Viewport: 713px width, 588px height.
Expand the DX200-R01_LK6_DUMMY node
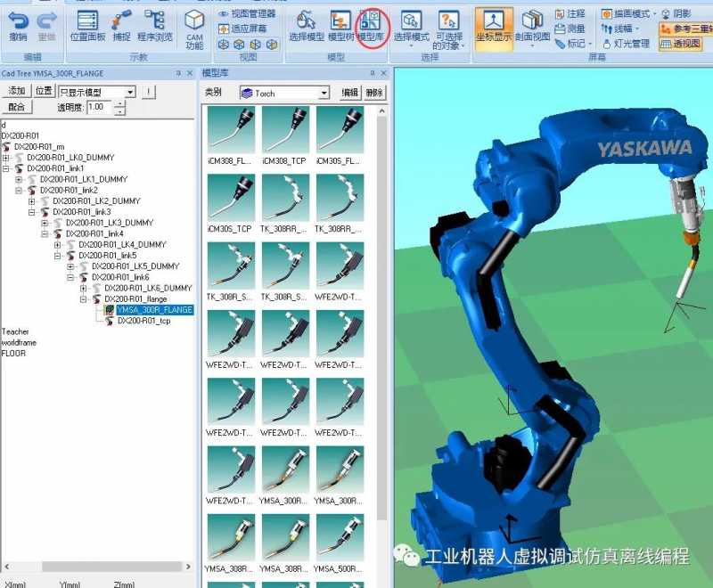pyautogui.click(x=83, y=289)
